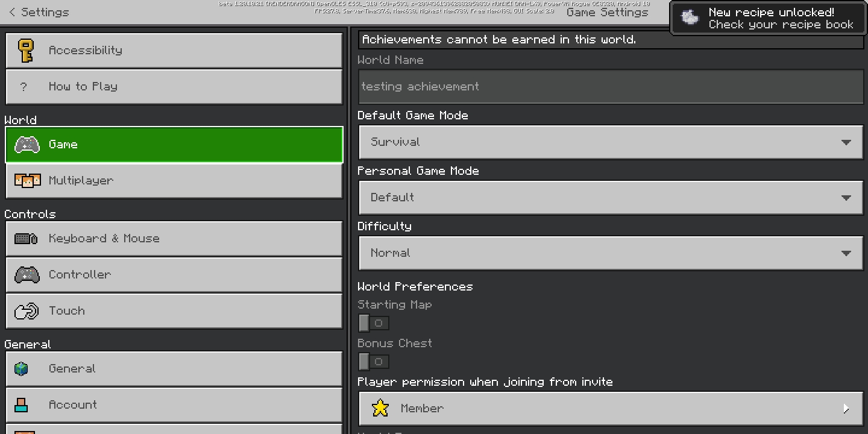
Task: Toggle the Bonus Chest switch
Action: coord(373,362)
